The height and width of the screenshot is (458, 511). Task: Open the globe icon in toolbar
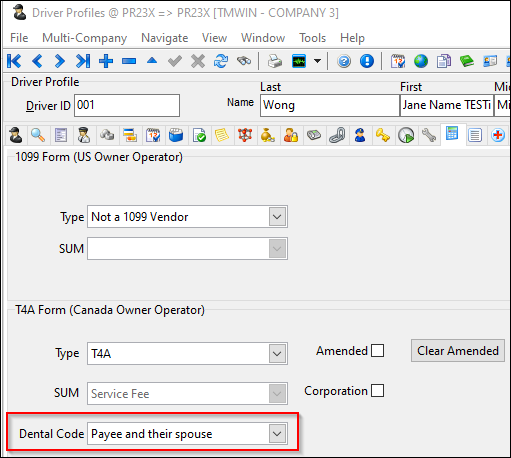click(421, 61)
